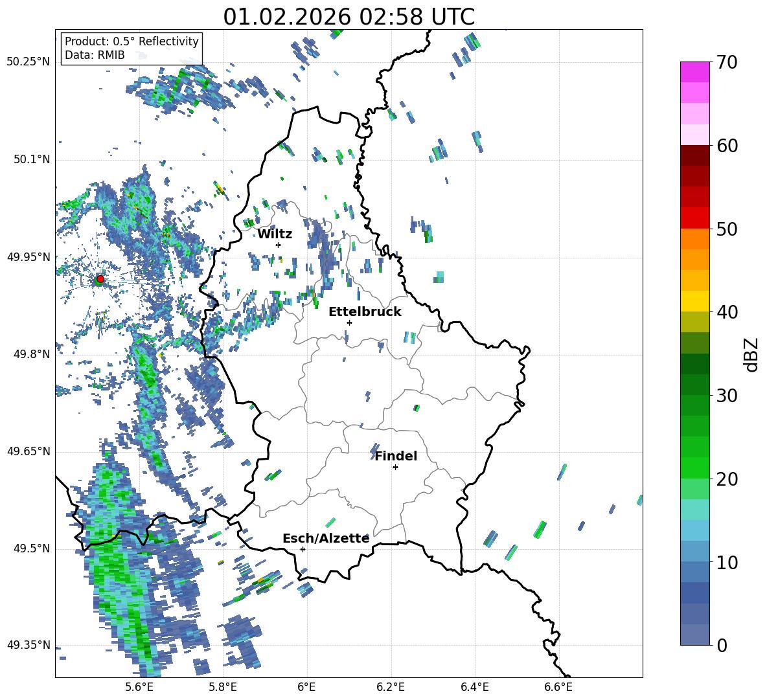Click the bright red 50 dBZ colorbar swatch

coord(694,218)
